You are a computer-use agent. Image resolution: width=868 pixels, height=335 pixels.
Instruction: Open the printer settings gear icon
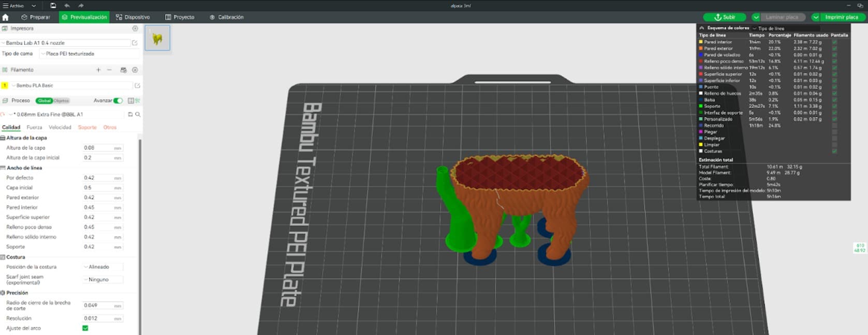click(135, 28)
